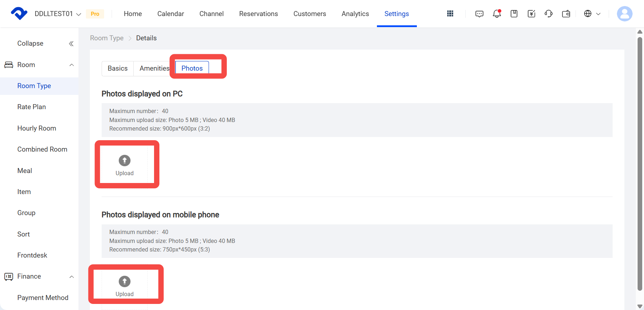The height and width of the screenshot is (310, 644).
Task: Open the language globe dropdown
Action: (x=592, y=14)
